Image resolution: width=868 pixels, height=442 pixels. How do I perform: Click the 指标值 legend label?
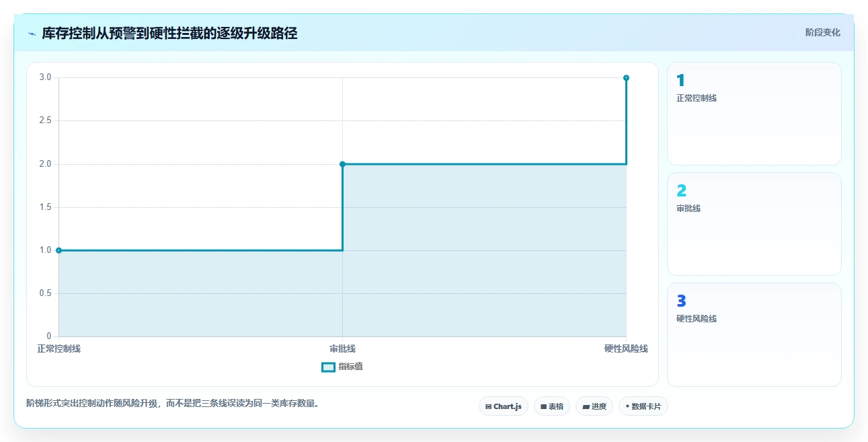click(351, 367)
